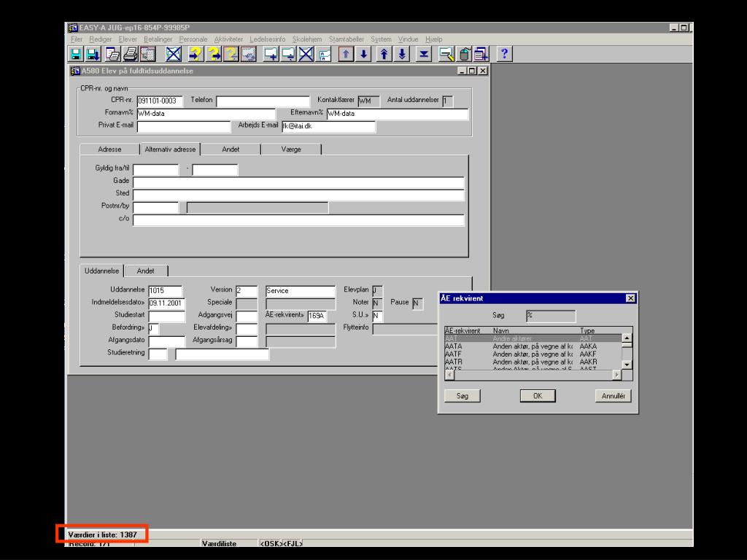The image size is (747, 560).
Task: Click the jump-to-last-record arrow icon
Action: (x=424, y=54)
